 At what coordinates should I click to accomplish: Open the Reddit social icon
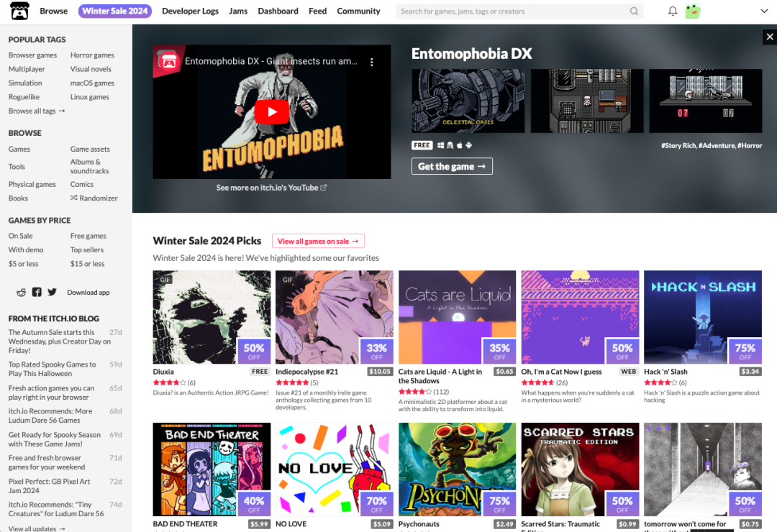point(22,293)
